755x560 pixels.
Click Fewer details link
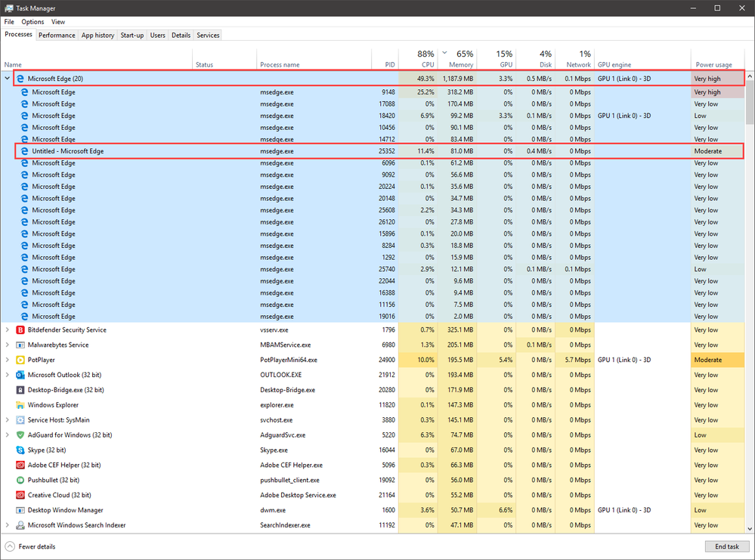(x=37, y=546)
